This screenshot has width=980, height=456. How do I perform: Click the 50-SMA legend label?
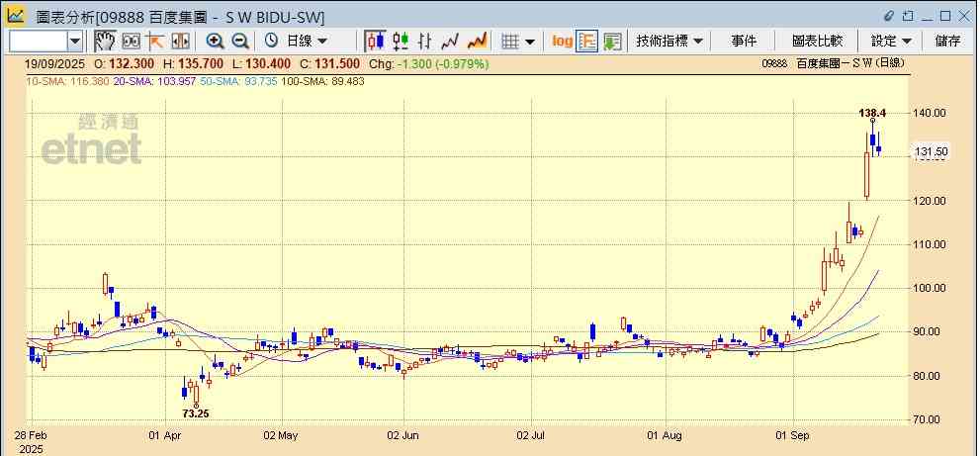click(x=238, y=81)
